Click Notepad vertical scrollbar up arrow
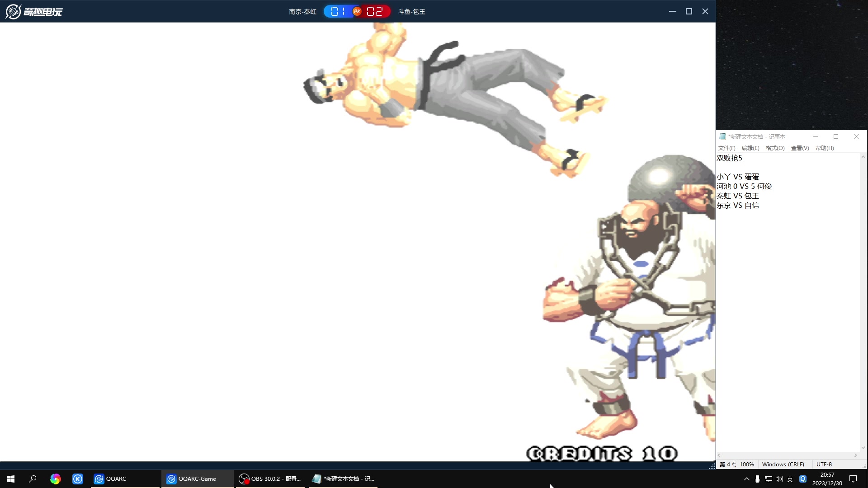868x488 pixels. point(863,157)
